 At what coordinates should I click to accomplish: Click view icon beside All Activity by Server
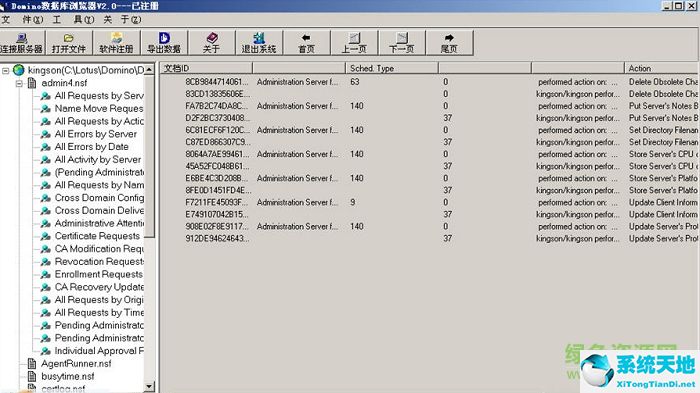(46, 160)
